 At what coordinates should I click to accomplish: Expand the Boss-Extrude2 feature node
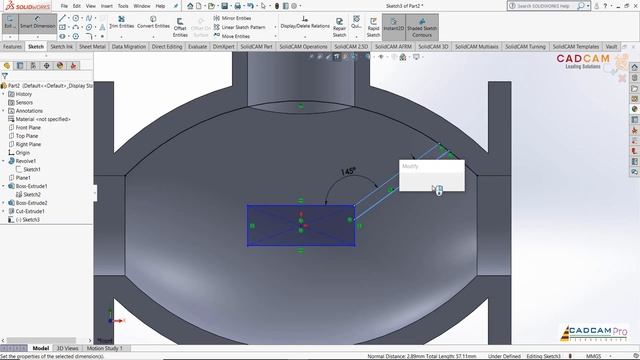(x=3, y=203)
